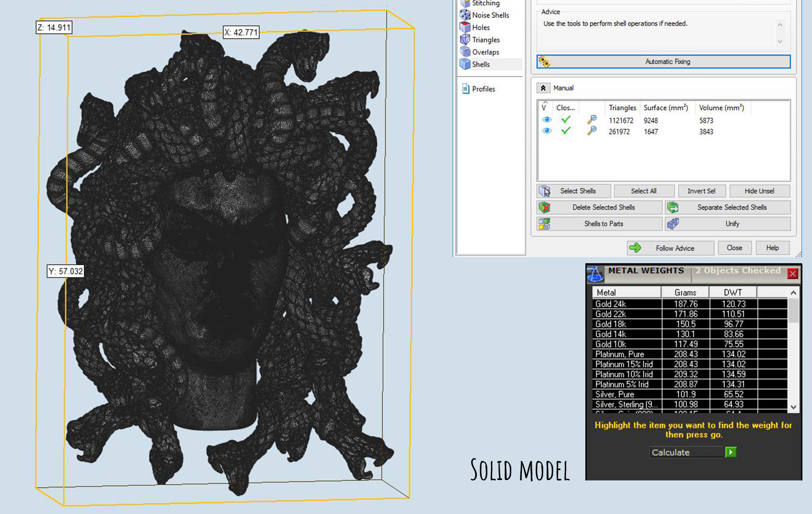
Task: Select the Shells category
Action: tap(481, 64)
